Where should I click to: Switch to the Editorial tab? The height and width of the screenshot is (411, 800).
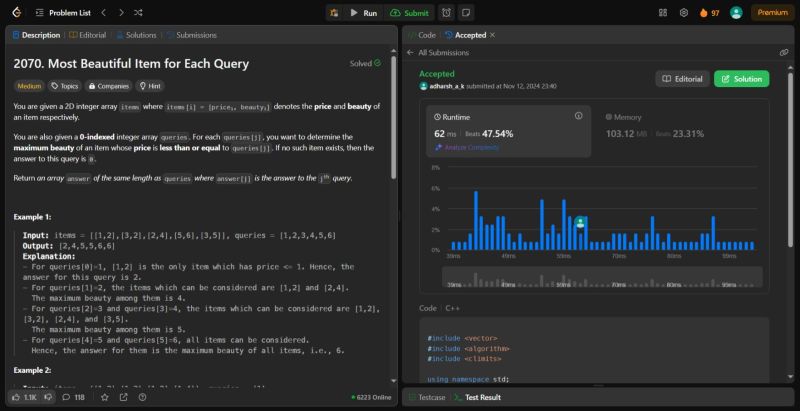(x=88, y=35)
